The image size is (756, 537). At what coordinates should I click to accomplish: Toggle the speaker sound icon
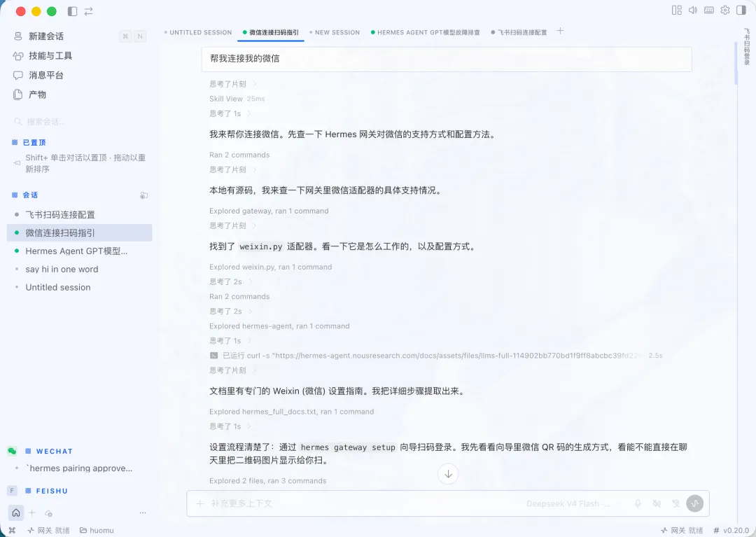[x=693, y=10]
